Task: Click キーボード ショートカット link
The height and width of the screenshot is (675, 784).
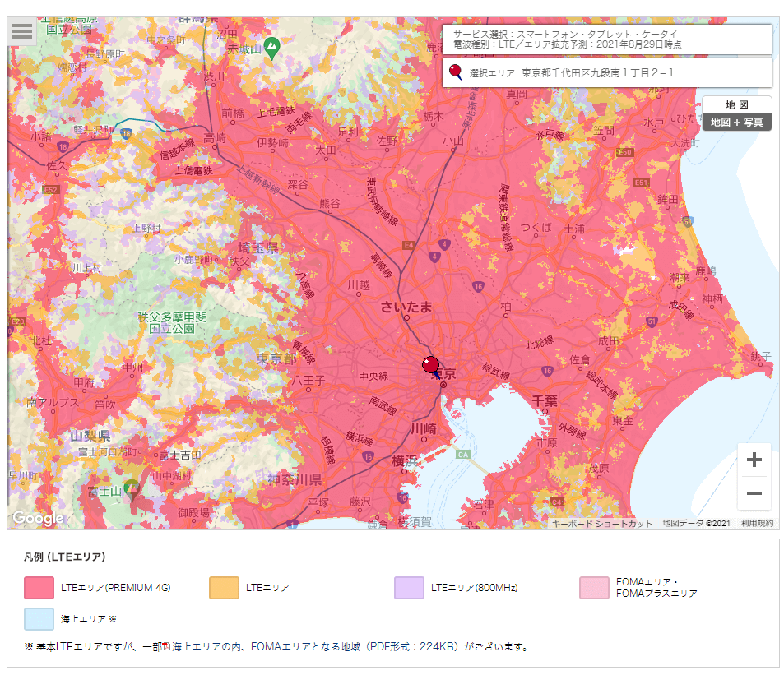Action: 602,524
